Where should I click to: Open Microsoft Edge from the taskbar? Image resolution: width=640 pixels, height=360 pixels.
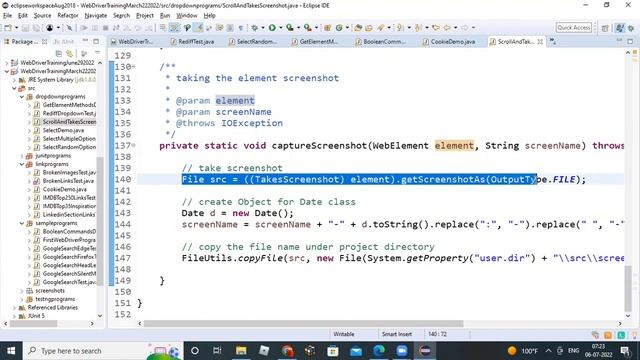pyautogui.click(x=379, y=351)
